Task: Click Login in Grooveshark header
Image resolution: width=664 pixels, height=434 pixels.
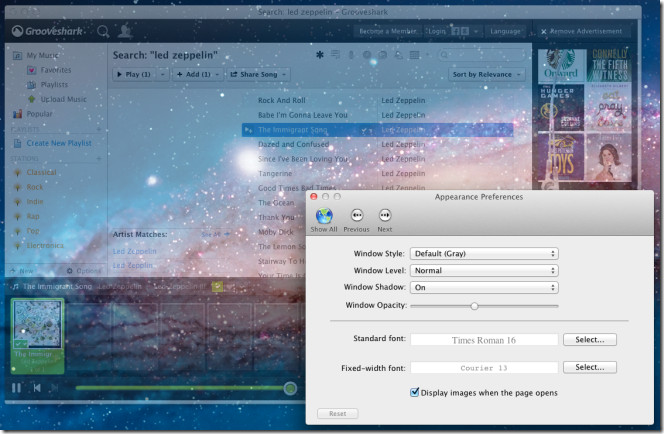Action: [437, 31]
